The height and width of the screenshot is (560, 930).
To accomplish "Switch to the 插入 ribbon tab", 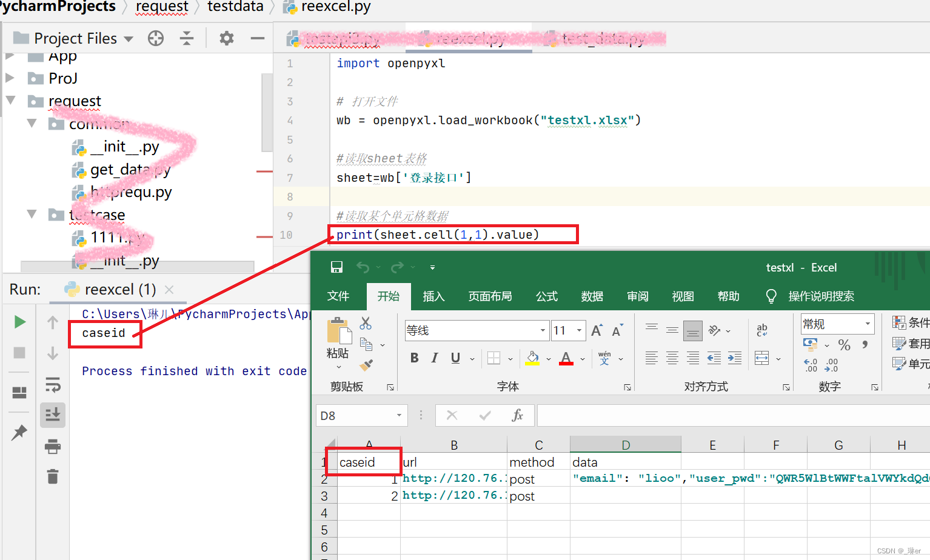I will pos(433,296).
